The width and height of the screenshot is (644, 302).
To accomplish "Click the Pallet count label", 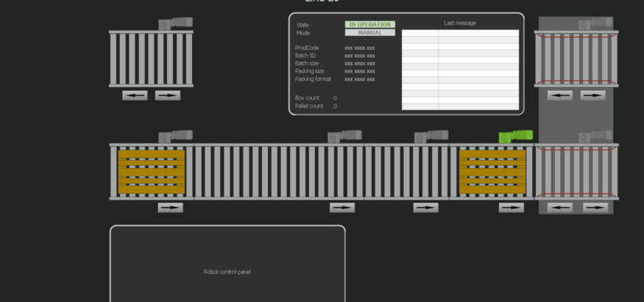I will coord(309,106).
